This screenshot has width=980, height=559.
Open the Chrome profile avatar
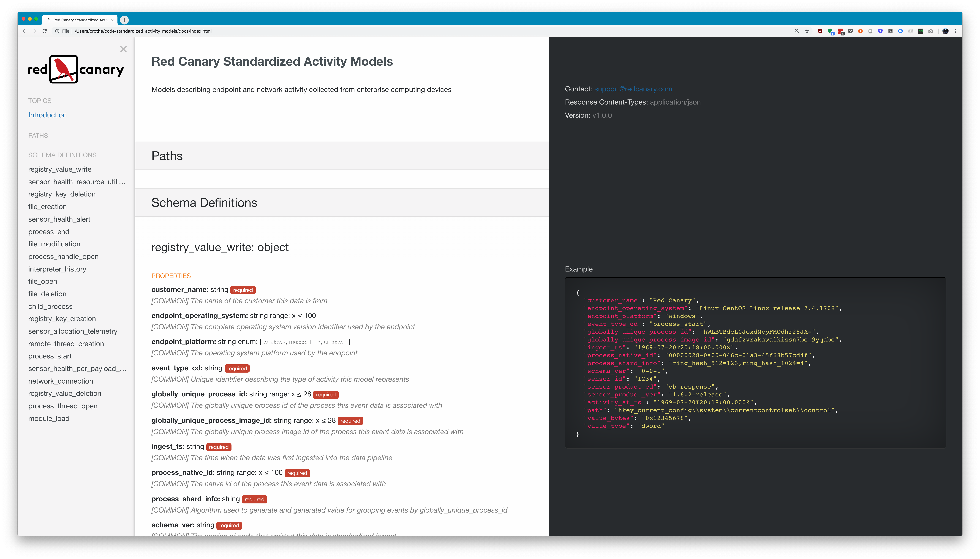(x=945, y=31)
